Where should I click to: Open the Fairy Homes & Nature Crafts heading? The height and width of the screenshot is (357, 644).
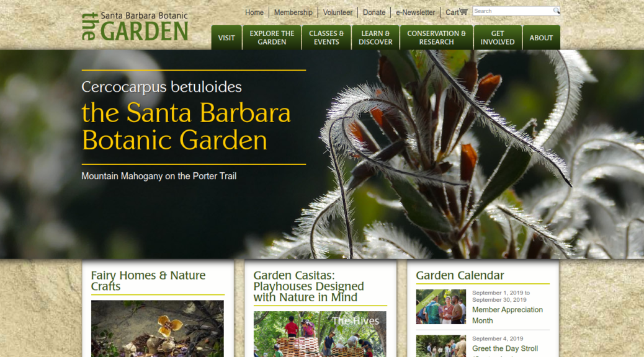(148, 281)
